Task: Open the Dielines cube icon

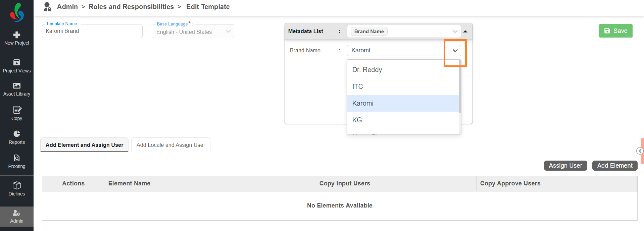Action: (17, 185)
